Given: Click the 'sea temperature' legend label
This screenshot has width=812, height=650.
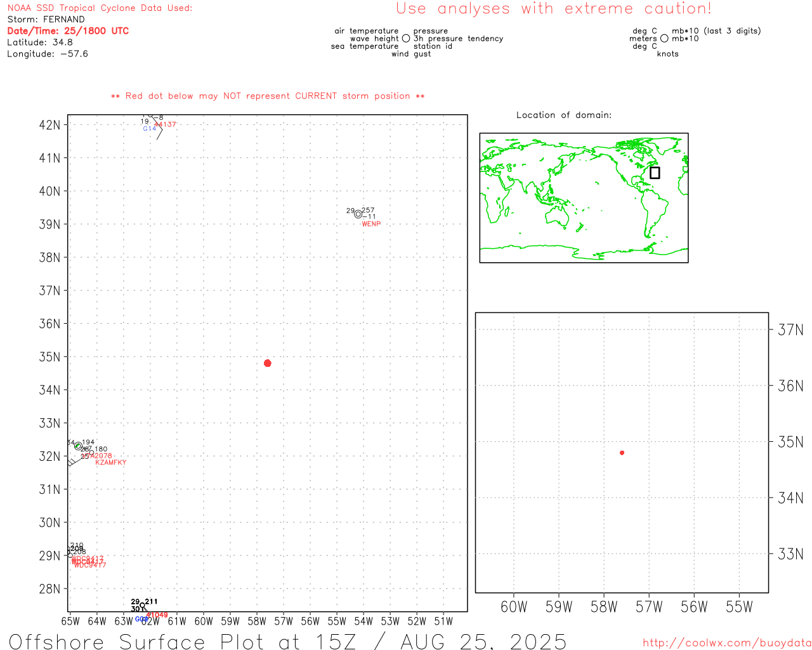Looking at the screenshot, I should tap(365, 46).
